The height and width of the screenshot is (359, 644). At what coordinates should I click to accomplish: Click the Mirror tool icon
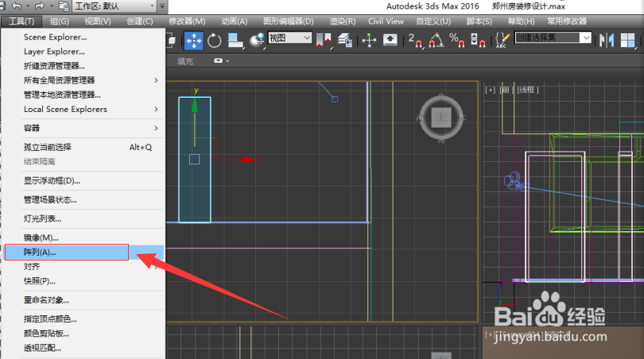(607, 41)
